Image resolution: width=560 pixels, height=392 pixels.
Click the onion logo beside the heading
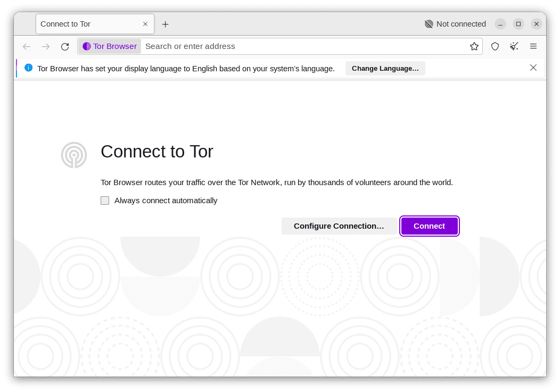pyautogui.click(x=74, y=155)
